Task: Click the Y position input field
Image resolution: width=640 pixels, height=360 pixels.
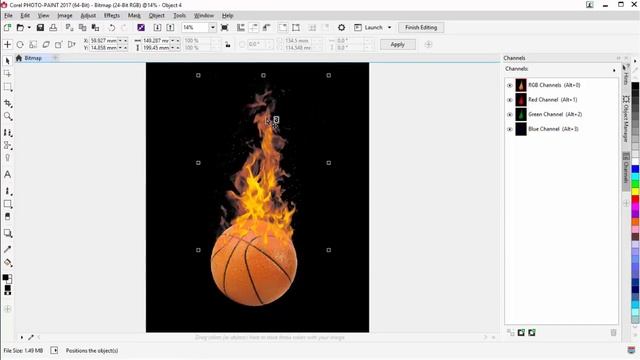Action: pyautogui.click(x=103, y=48)
